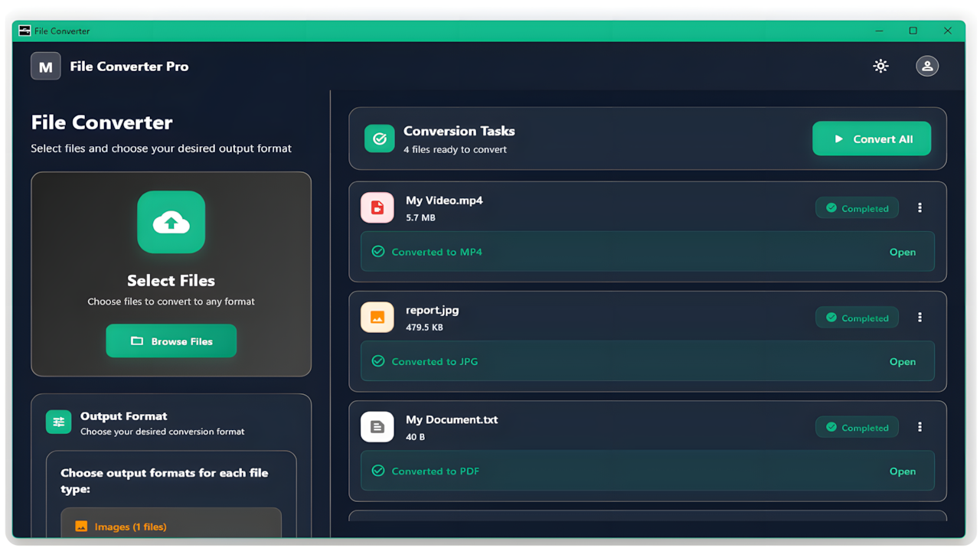Image resolution: width=980 pixels, height=551 pixels.
Task: Click the Browse Files button
Action: click(x=171, y=341)
